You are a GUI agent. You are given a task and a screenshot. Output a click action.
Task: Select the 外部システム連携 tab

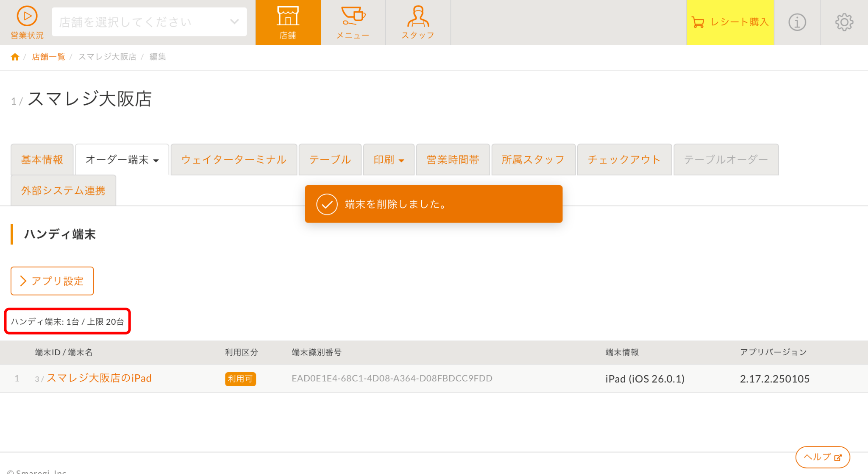[x=63, y=191]
